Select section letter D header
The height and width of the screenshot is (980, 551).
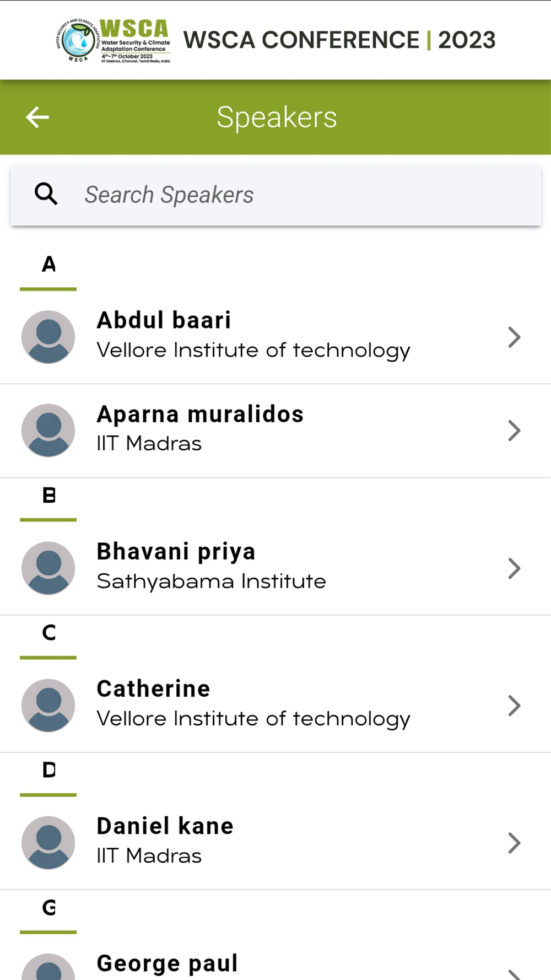point(48,770)
